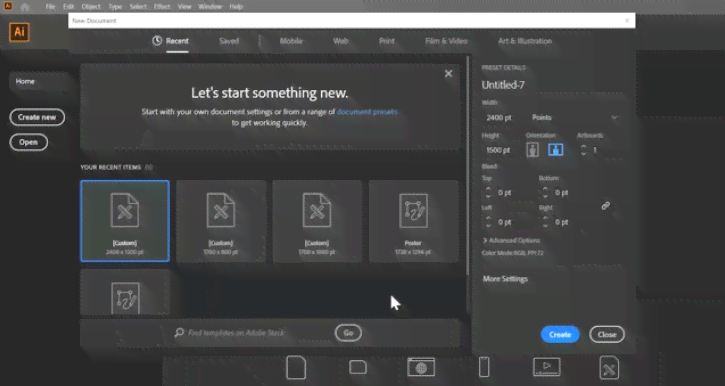
Task: Expand Advanced Options
Action: (x=511, y=240)
